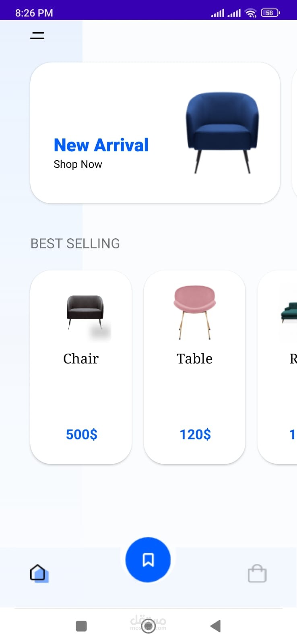297x644 pixels.
Task: Tap the battery indicator in status bar
Action: click(x=270, y=13)
